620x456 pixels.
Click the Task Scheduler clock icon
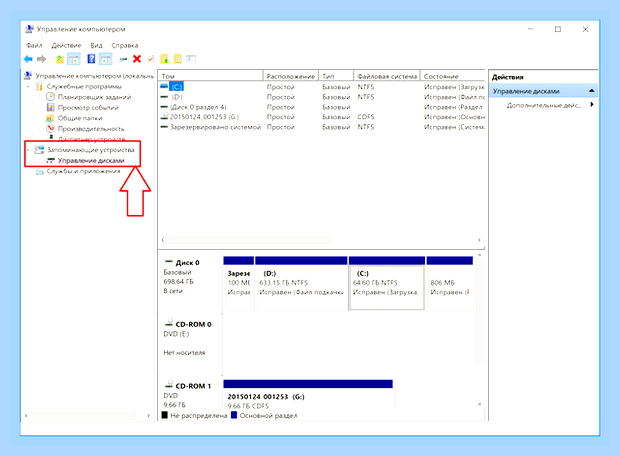pyautogui.click(x=50, y=96)
